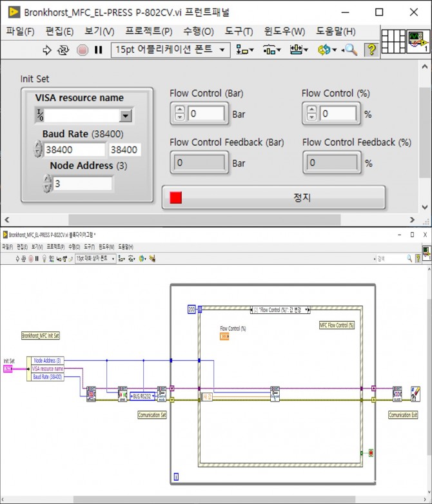Open 파일(F) menu in front panel window
432x504 pixels.
point(20,32)
